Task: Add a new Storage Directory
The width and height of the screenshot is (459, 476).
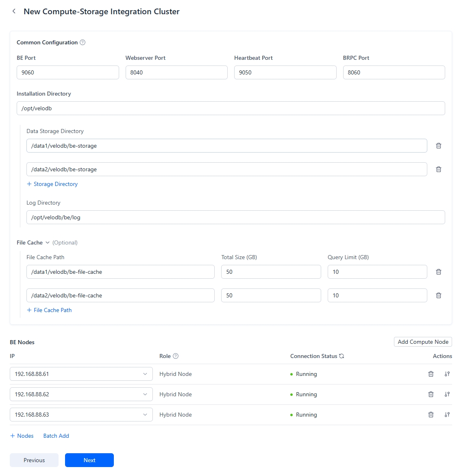Action: tap(52, 184)
